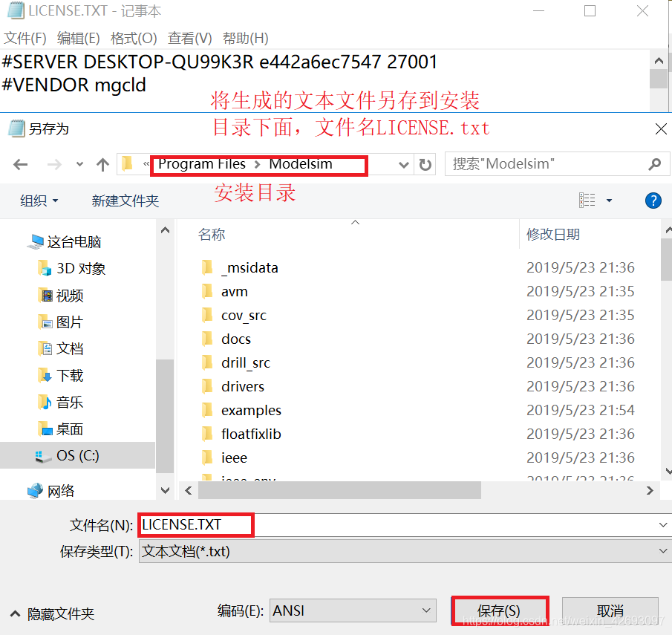Click the 保存(S) save button
This screenshot has height=635, width=672.
pyautogui.click(x=499, y=610)
